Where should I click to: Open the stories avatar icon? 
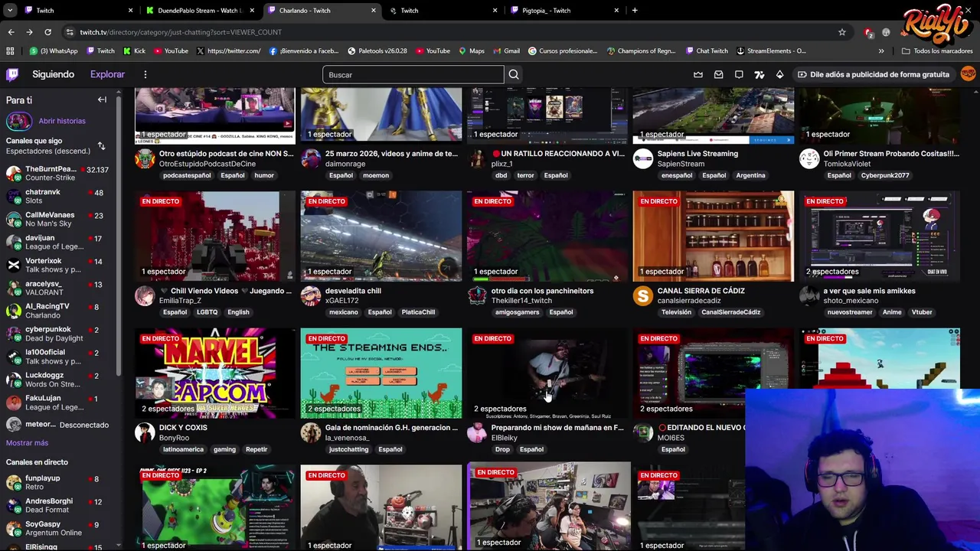pos(19,121)
